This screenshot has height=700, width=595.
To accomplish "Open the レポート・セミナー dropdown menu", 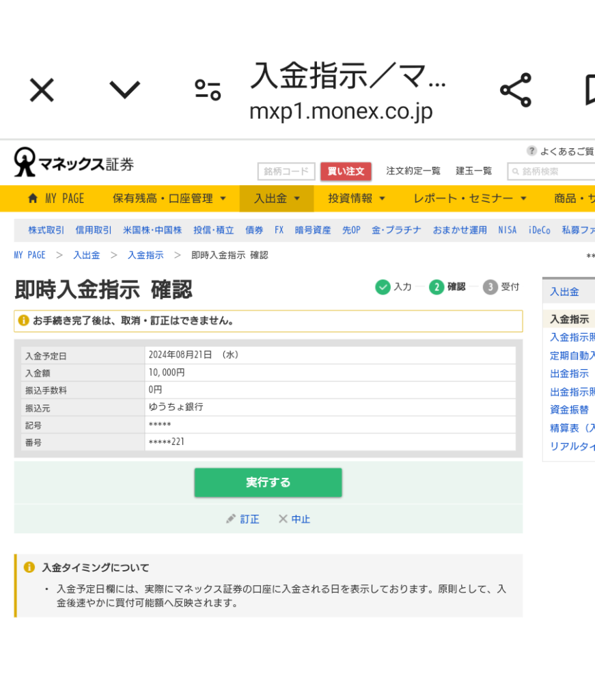I will click(x=470, y=198).
